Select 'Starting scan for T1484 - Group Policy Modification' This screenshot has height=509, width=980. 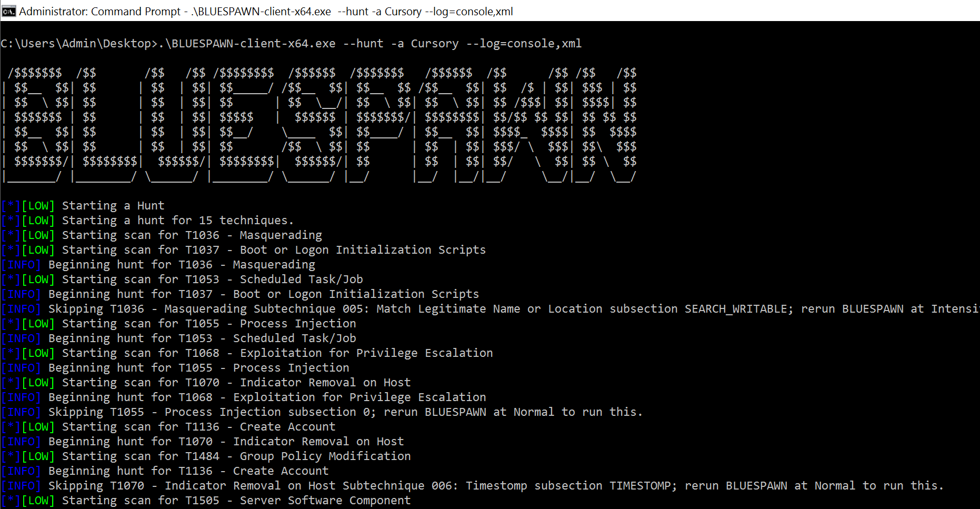(x=206, y=456)
